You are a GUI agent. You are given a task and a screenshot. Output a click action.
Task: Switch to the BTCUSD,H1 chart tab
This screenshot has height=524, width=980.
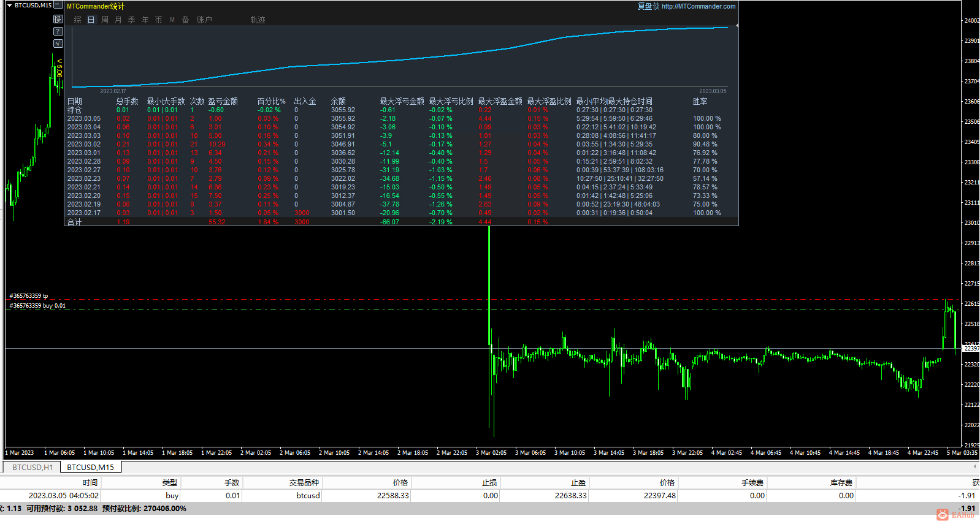(x=33, y=467)
